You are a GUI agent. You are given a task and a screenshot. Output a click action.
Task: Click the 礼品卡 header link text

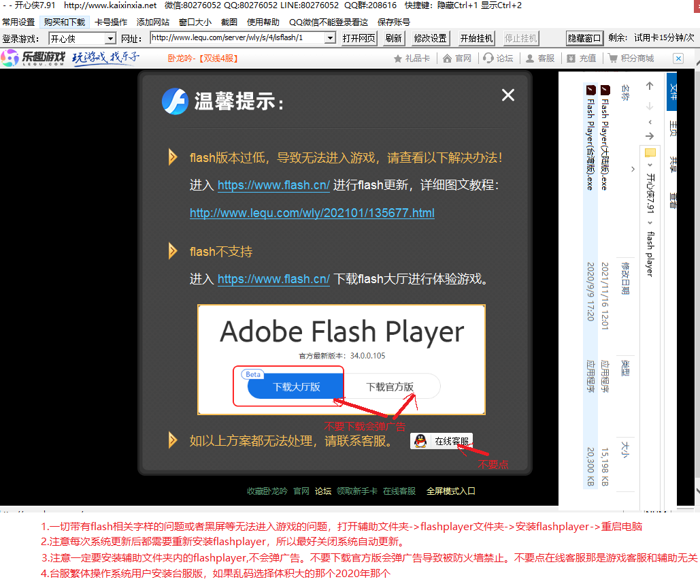(418, 59)
